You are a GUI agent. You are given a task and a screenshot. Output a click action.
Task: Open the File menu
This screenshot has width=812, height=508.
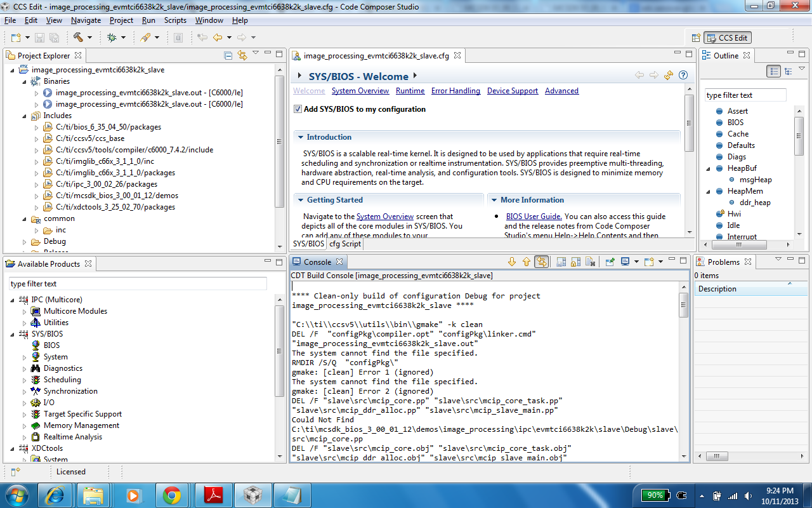coord(10,20)
